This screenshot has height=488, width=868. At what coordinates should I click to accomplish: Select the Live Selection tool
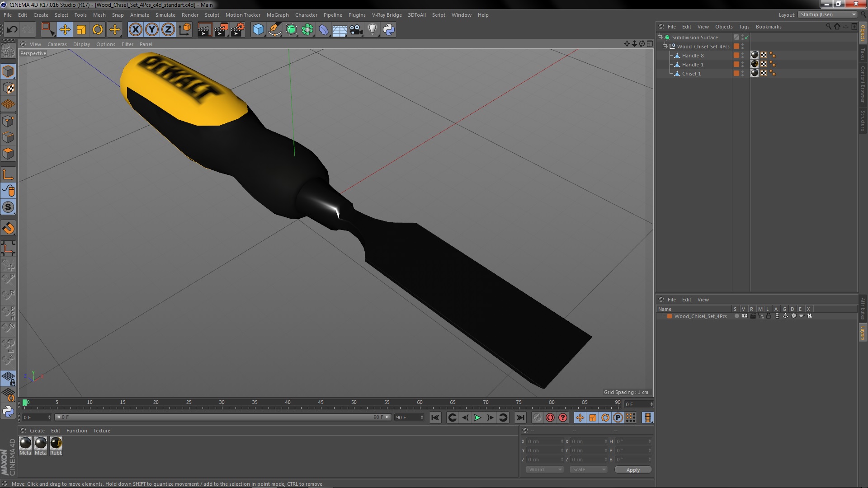tap(48, 30)
